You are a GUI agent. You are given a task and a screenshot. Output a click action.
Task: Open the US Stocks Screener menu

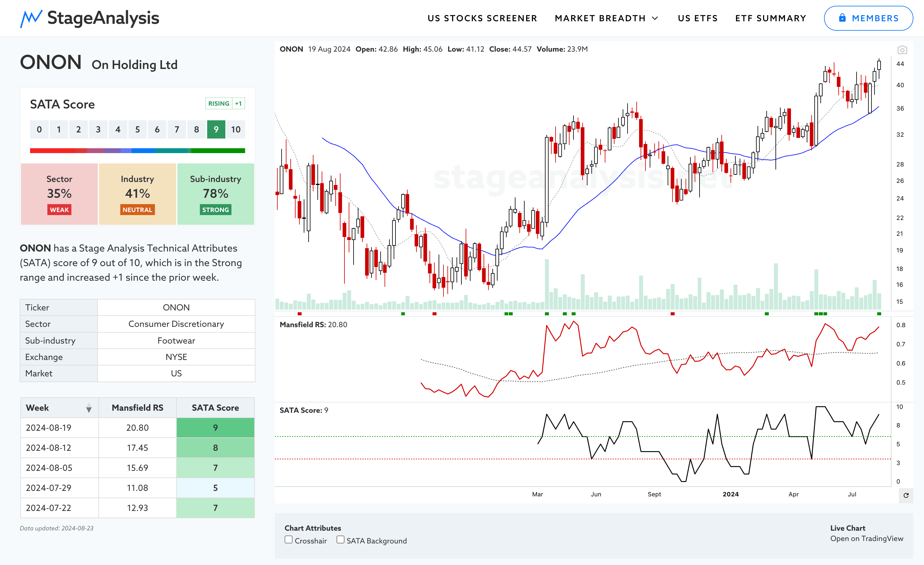coord(482,18)
